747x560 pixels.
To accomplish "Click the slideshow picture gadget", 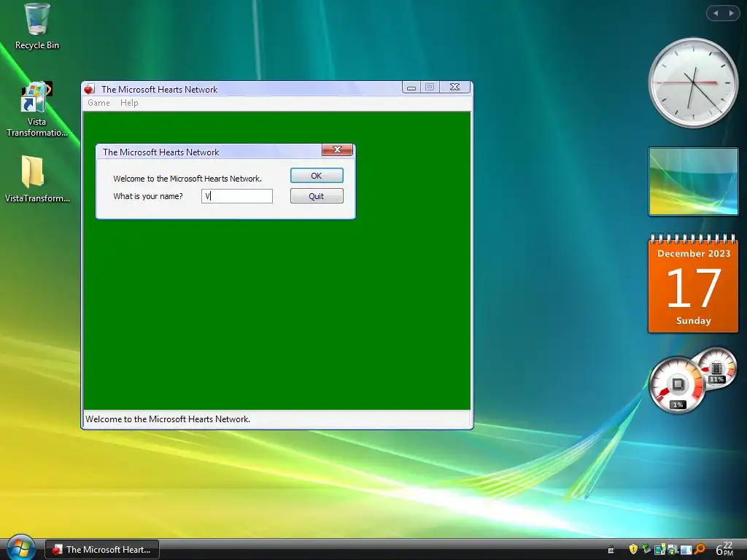I will pos(693,182).
